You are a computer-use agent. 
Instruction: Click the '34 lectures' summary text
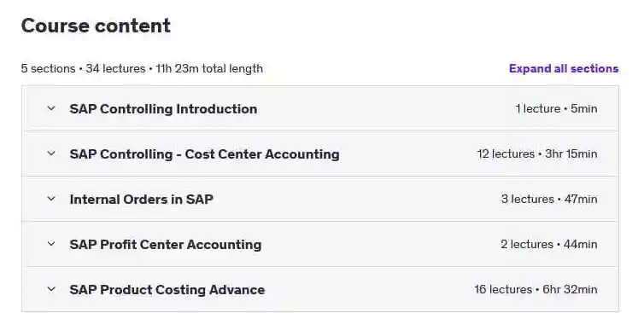(115, 68)
